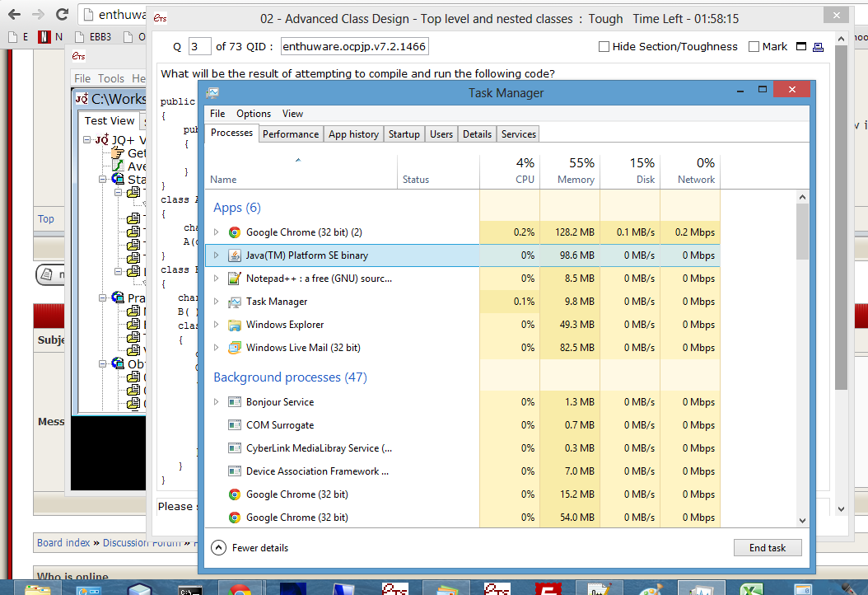Collapse the 'Pra' tree node
868x595 pixels.
[102, 298]
